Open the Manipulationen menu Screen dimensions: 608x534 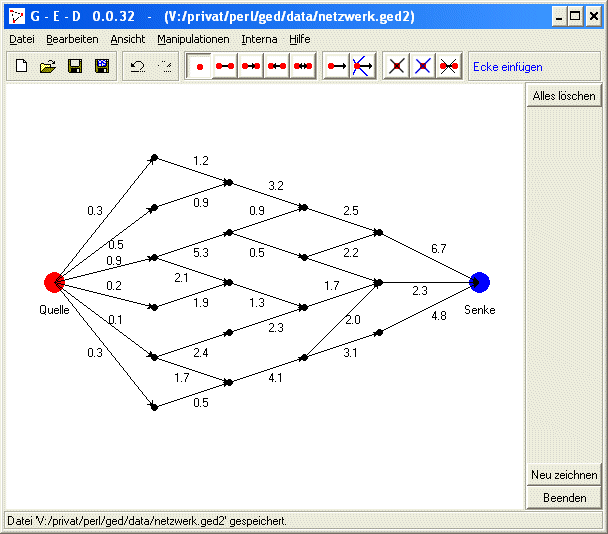pos(193,39)
